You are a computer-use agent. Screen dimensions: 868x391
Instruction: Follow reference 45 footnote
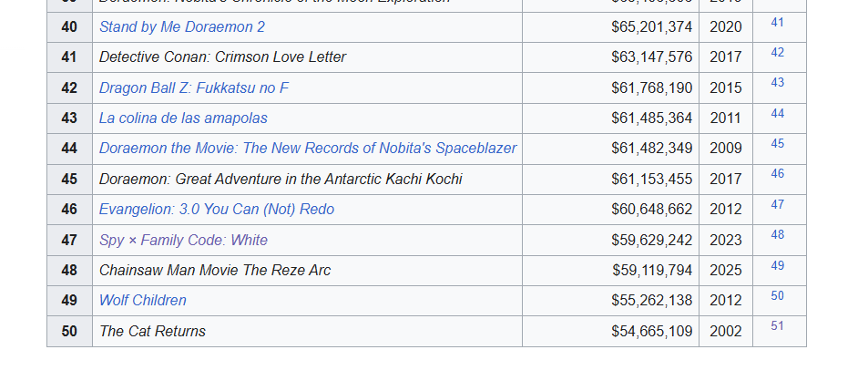[x=777, y=143]
